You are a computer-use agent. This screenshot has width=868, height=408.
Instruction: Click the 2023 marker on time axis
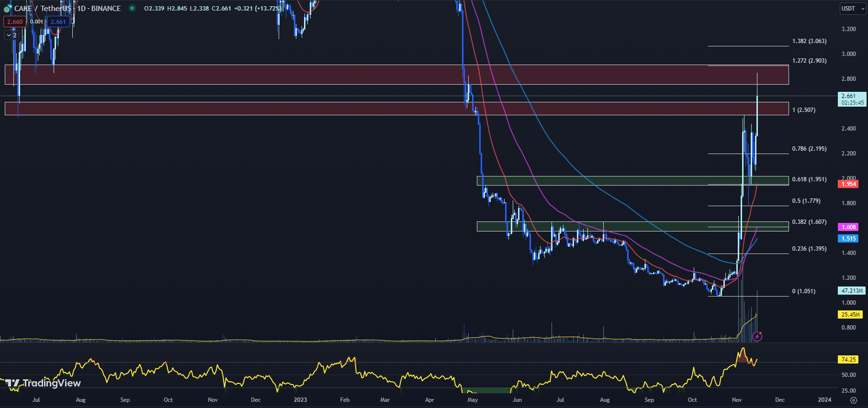tap(300, 400)
